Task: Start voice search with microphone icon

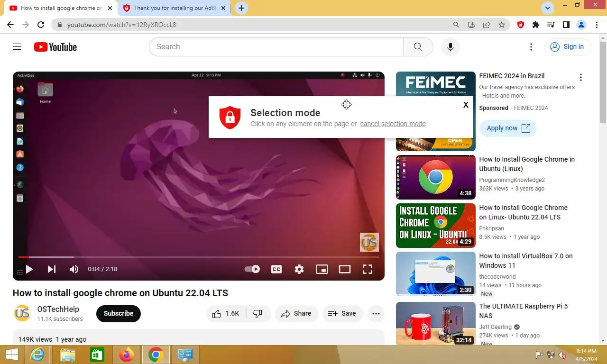Action: coord(450,46)
